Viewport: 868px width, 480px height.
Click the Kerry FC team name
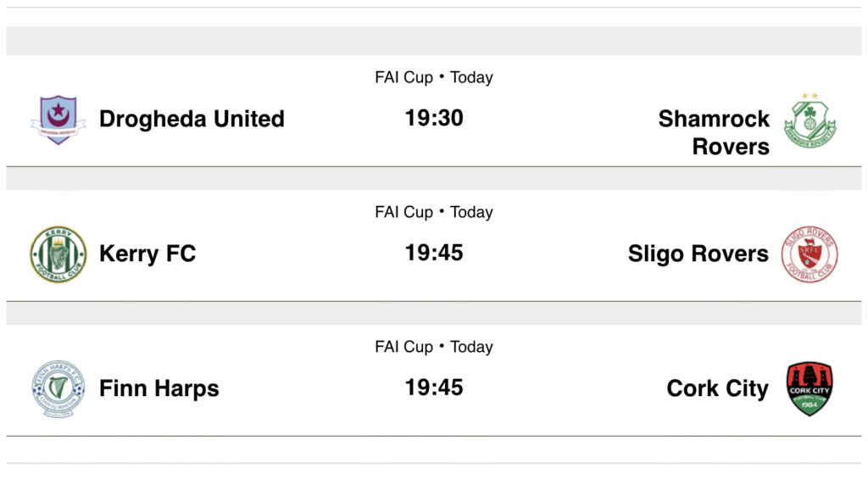pos(147,254)
